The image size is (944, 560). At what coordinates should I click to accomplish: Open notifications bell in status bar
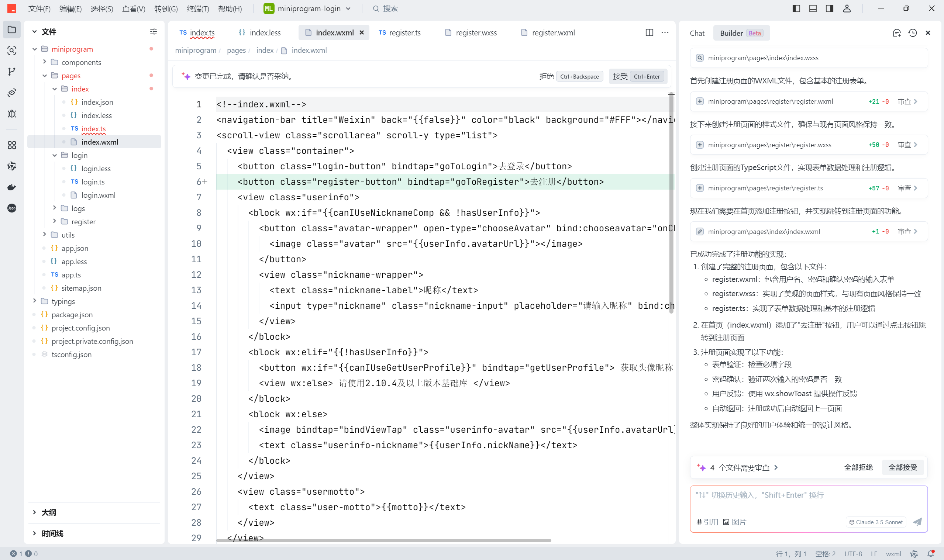930,554
